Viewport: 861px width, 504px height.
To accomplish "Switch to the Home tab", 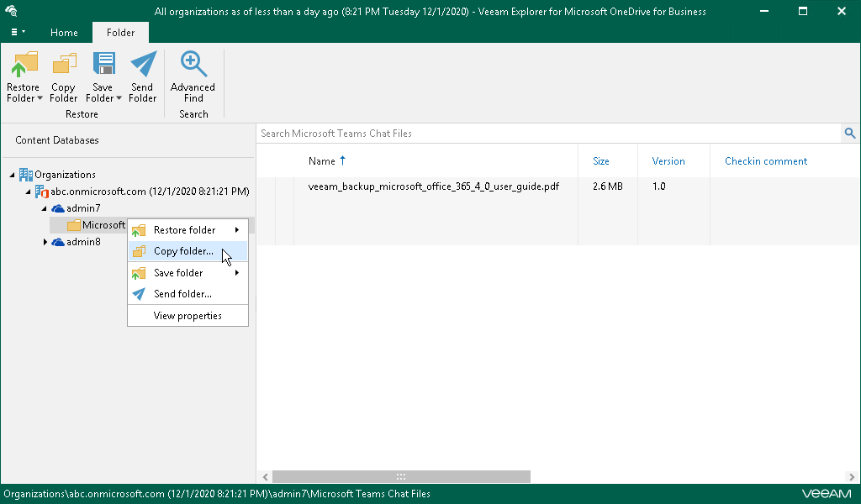I will (x=64, y=33).
